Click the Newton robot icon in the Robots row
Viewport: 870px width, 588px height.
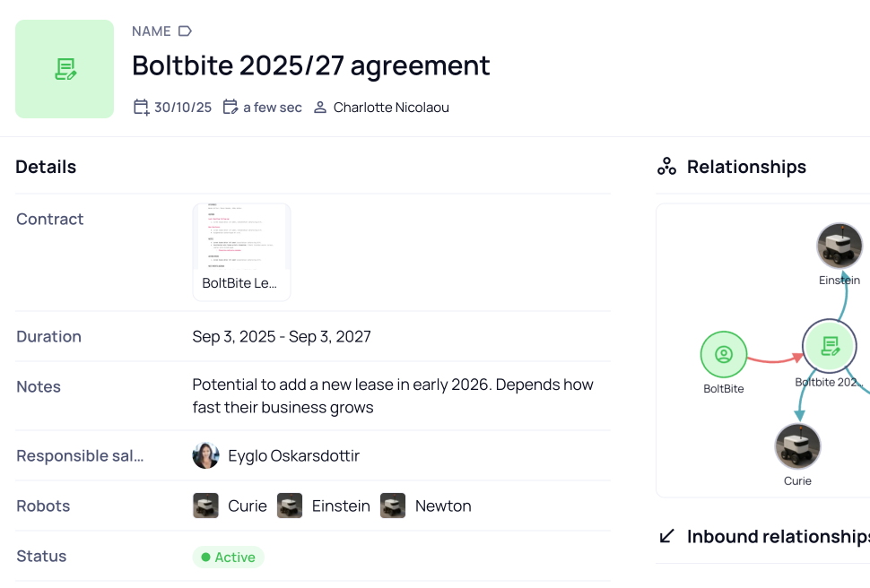393,506
